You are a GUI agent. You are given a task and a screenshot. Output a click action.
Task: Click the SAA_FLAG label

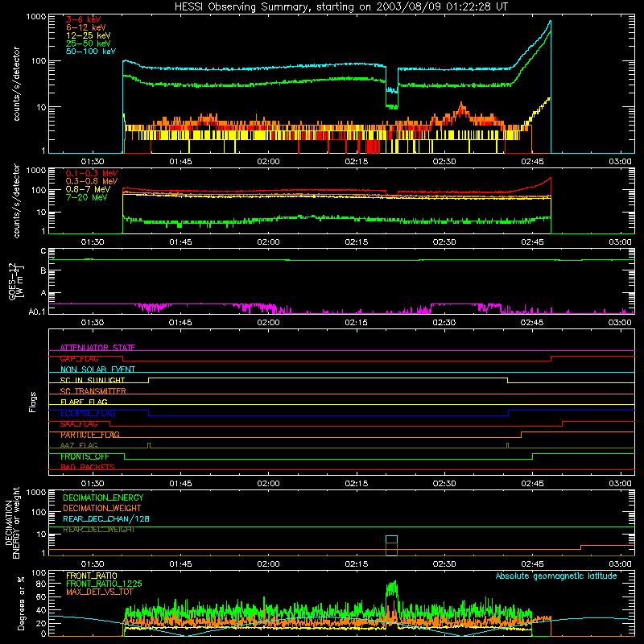click(x=79, y=424)
